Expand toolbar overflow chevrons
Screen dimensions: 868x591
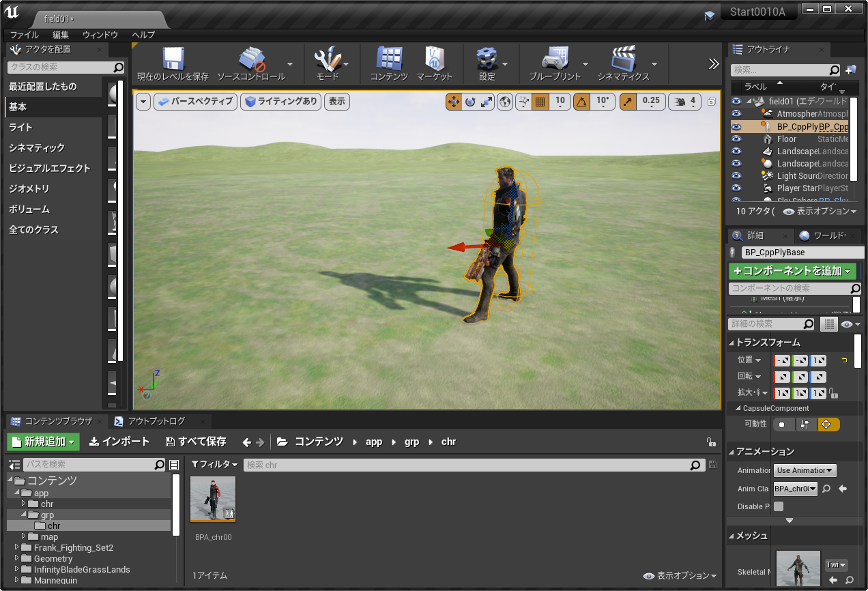[714, 63]
